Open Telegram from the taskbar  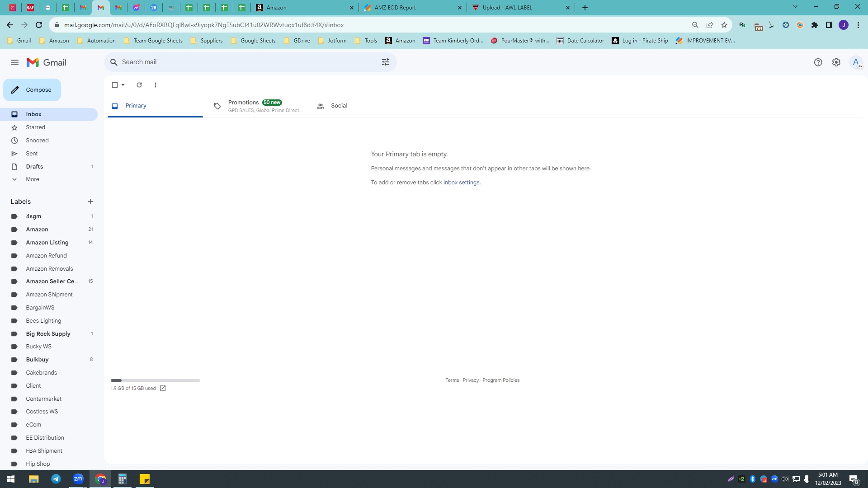[x=56, y=479]
